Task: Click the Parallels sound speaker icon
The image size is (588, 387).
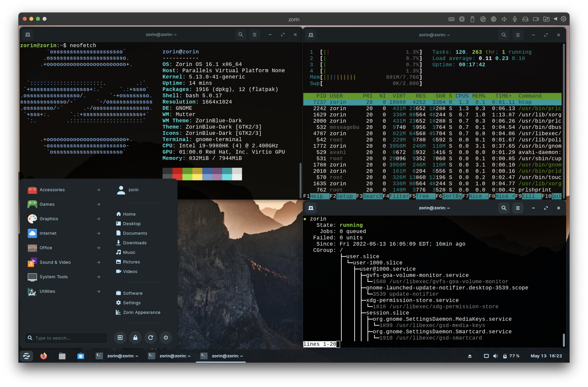Action: 504,19
